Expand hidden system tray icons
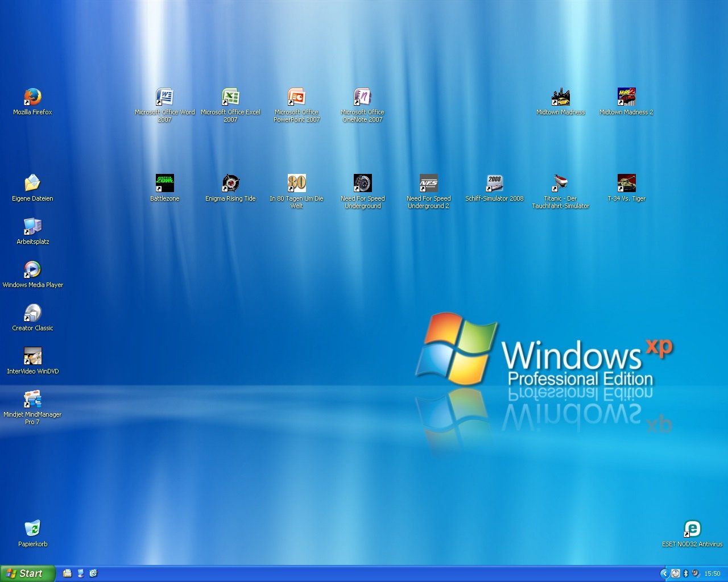 click(664, 573)
